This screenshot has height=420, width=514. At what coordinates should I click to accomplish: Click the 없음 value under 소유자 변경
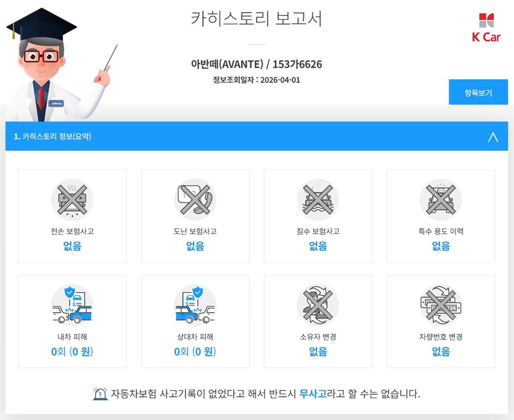click(x=318, y=352)
